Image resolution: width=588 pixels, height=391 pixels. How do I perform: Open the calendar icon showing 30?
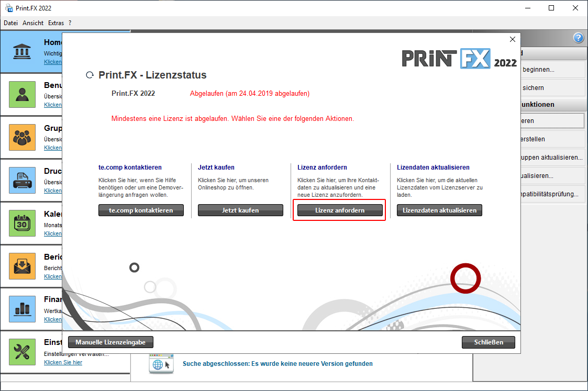(x=22, y=223)
